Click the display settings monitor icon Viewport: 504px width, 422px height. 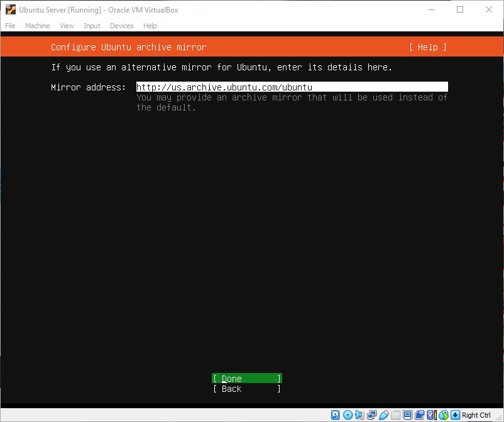point(408,415)
